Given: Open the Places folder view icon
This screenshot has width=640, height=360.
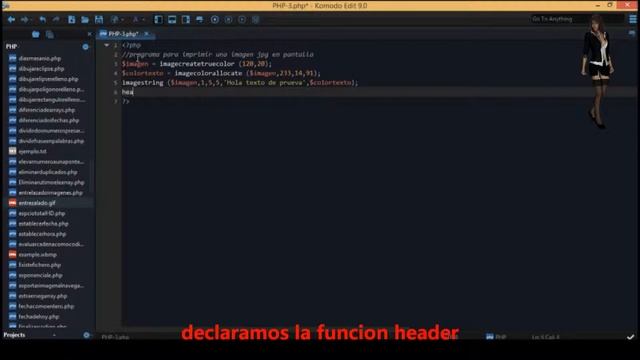Looking at the screenshot, I should 36,34.
